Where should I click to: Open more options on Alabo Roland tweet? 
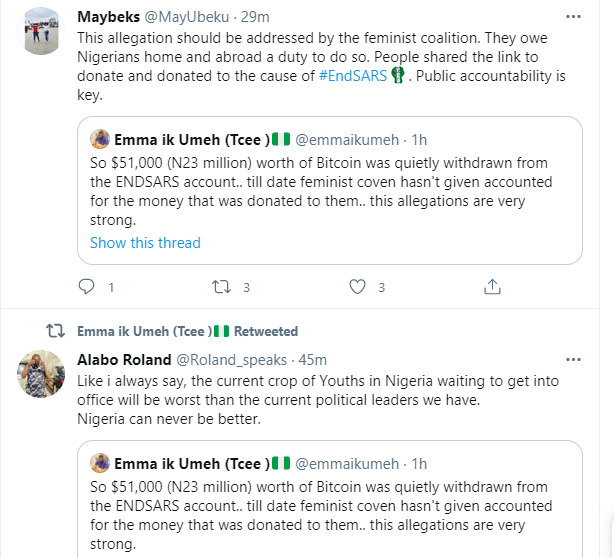coord(573,359)
